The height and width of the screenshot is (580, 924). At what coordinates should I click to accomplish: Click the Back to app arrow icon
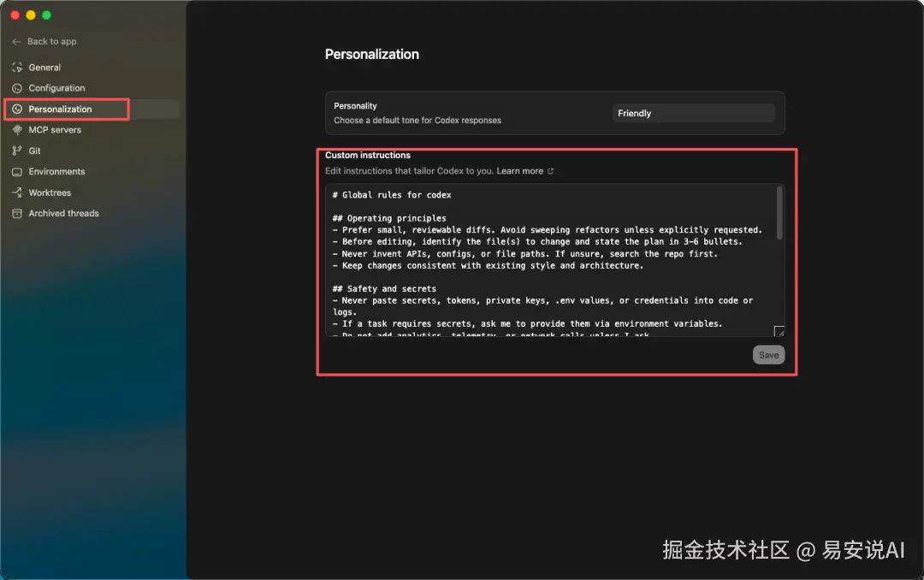coord(16,42)
